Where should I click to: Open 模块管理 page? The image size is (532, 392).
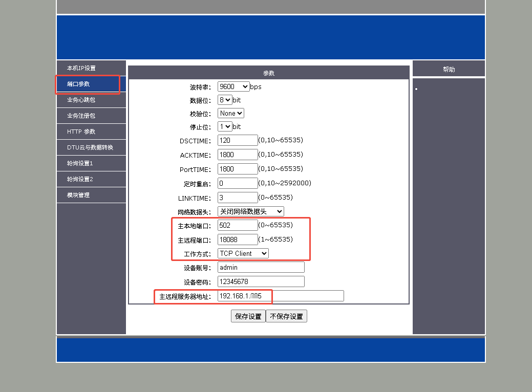(x=78, y=195)
